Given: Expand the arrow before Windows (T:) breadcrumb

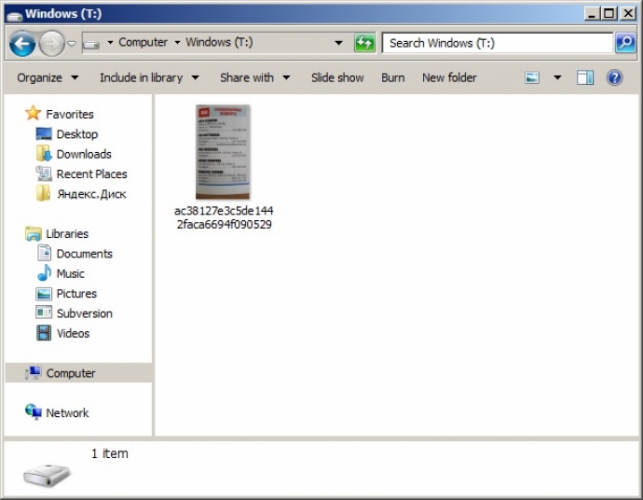Looking at the screenshot, I should pyautogui.click(x=177, y=43).
